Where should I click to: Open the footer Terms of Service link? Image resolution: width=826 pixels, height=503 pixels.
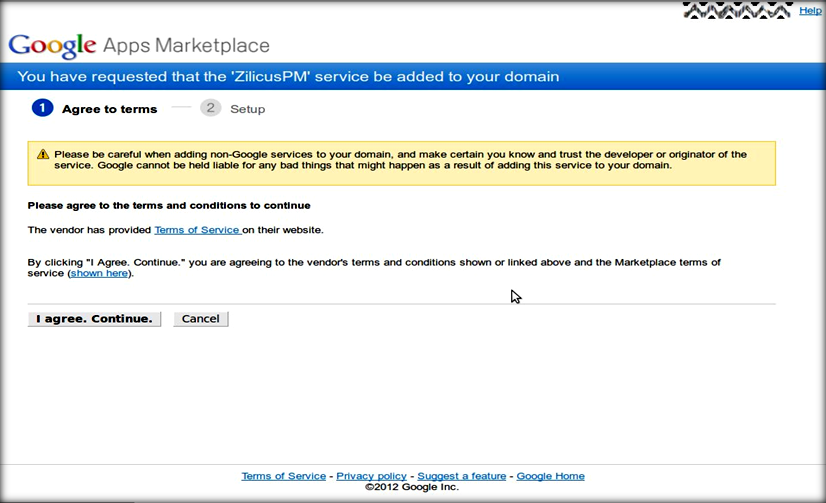283,476
